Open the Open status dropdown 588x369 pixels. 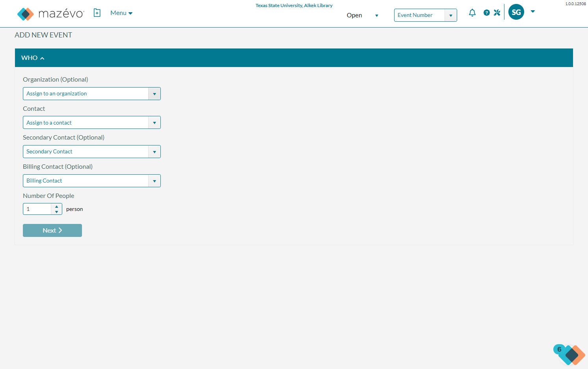(x=363, y=15)
